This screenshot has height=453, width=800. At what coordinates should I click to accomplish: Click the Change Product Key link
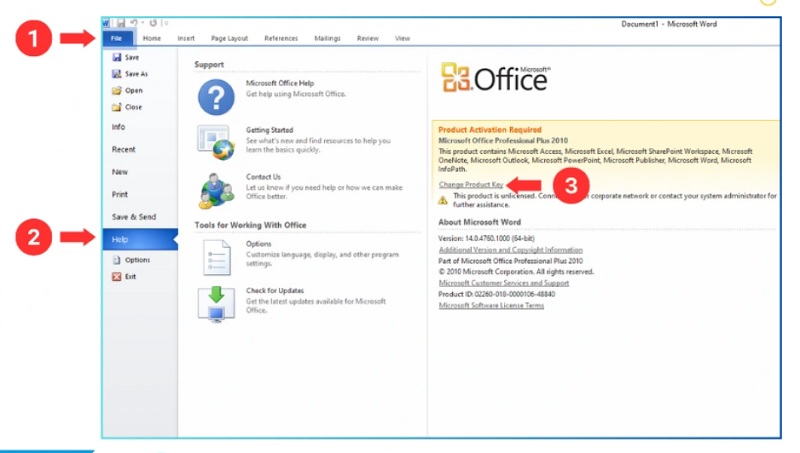click(471, 185)
